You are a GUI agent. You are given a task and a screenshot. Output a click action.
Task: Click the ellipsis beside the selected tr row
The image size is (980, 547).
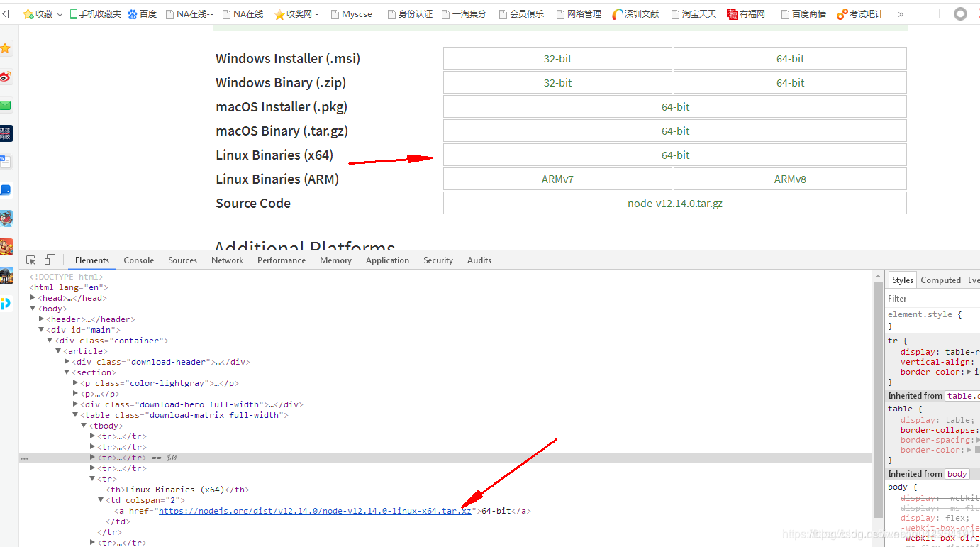point(24,458)
